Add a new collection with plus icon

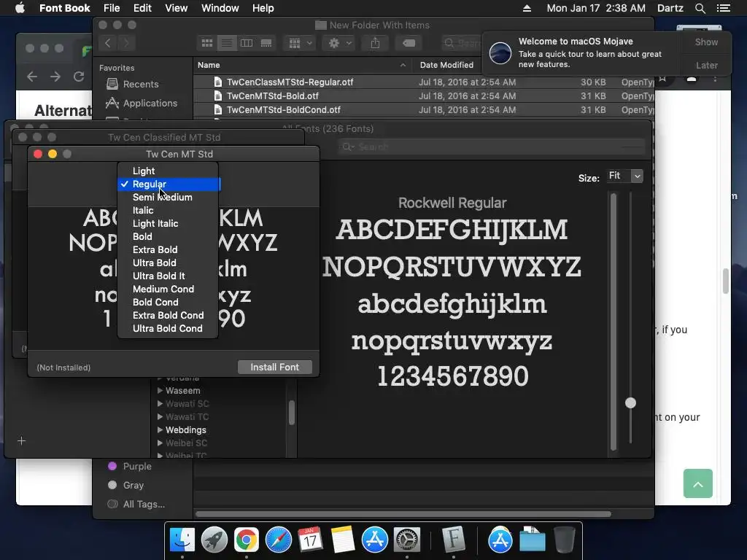(x=21, y=441)
